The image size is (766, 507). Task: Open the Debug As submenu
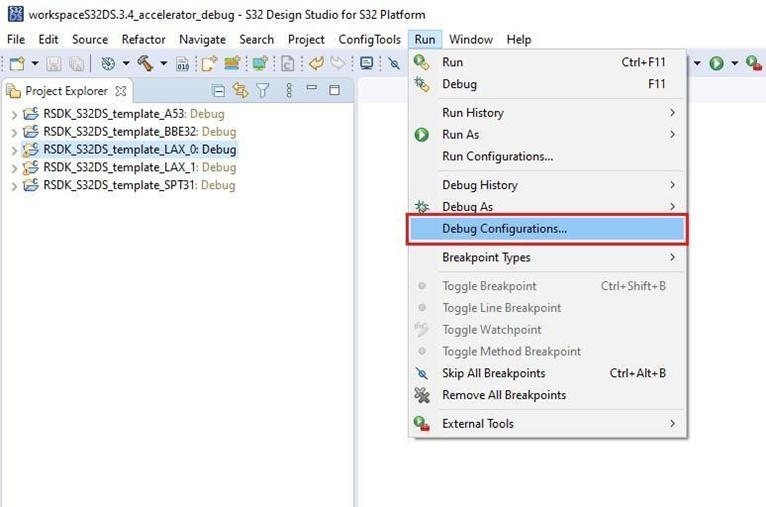(547, 206)
